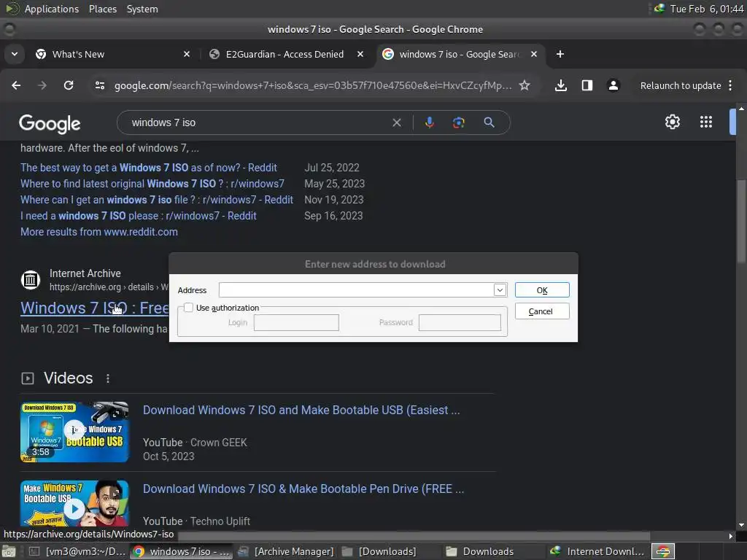The height and width of the screenshot is (560, 747).
Task: Click the show desktop icon in bottom panel
Action: [x=9, y=551]
